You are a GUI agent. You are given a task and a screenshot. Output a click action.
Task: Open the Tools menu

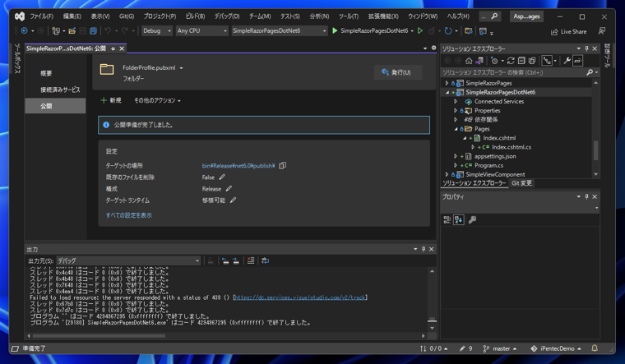coord(349,16)
